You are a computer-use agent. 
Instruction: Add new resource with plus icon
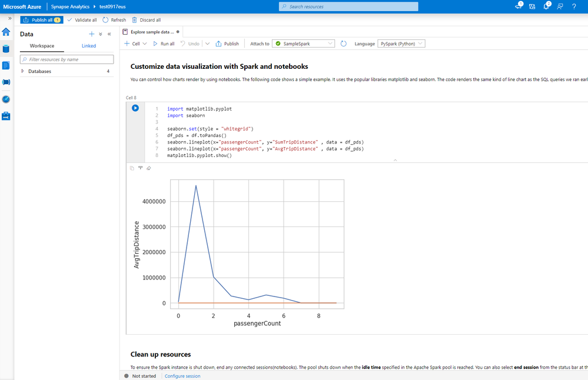pos(91,34)
